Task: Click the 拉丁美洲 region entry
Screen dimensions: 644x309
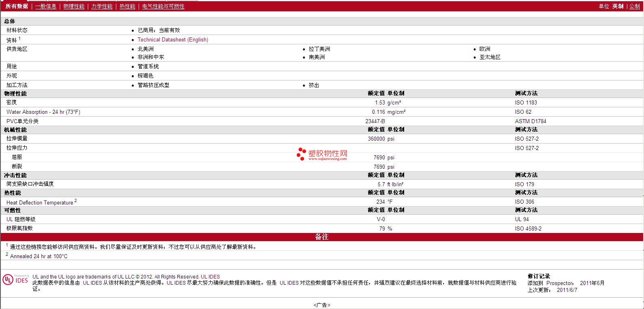Action: [x=319, y=49]
